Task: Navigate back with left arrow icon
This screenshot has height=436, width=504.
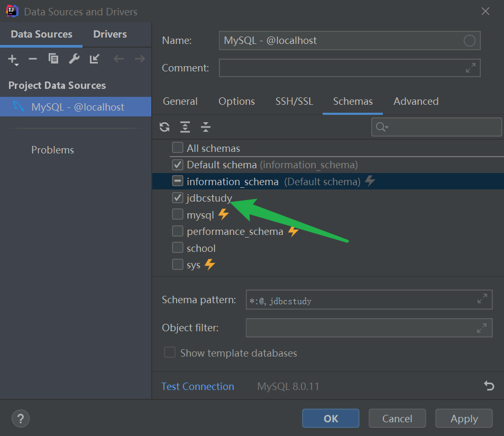Action: [x=118, y=59]
